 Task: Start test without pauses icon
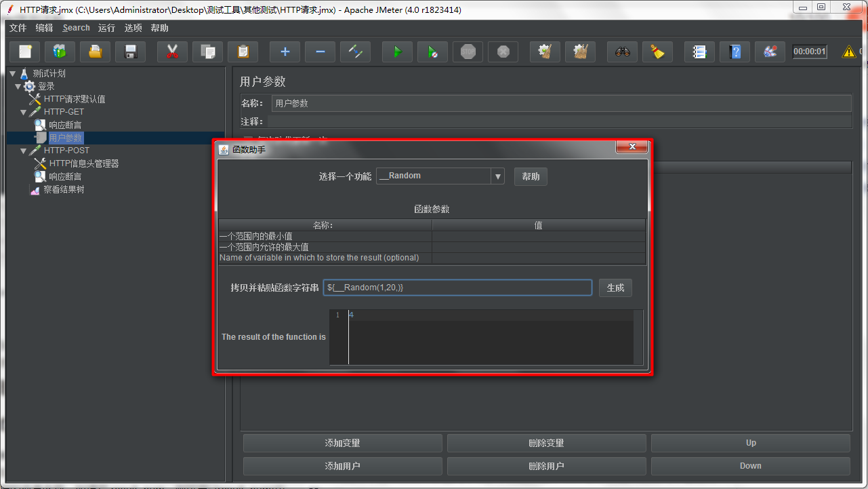[x=433, y=52]
